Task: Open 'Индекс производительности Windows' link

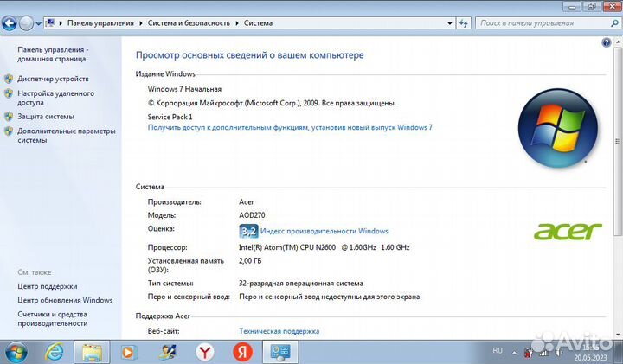Action: 324,231
